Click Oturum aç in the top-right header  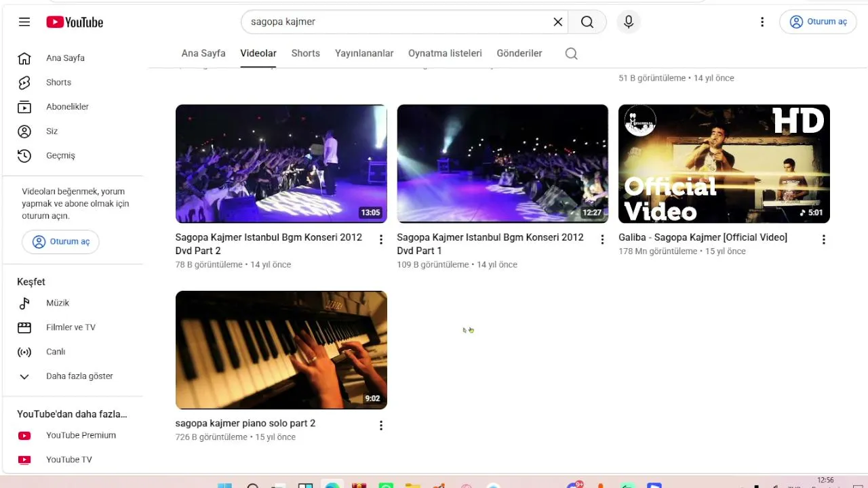(x=818, y=22)
